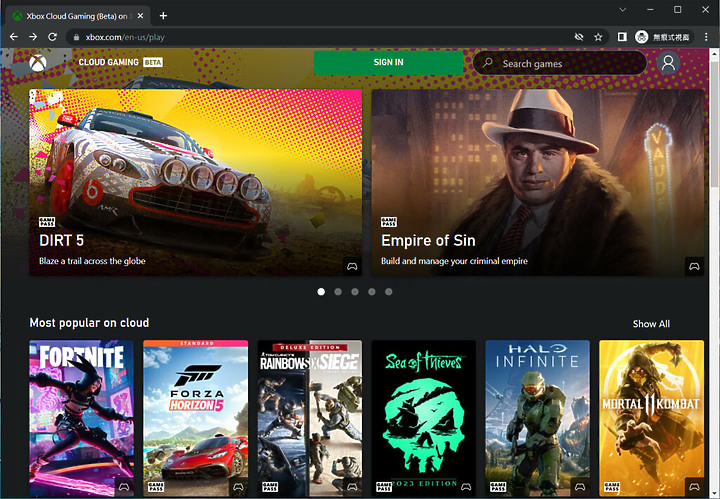
Task: Click the eye-slash tracking icon in address bar
Action: [579, 37]
